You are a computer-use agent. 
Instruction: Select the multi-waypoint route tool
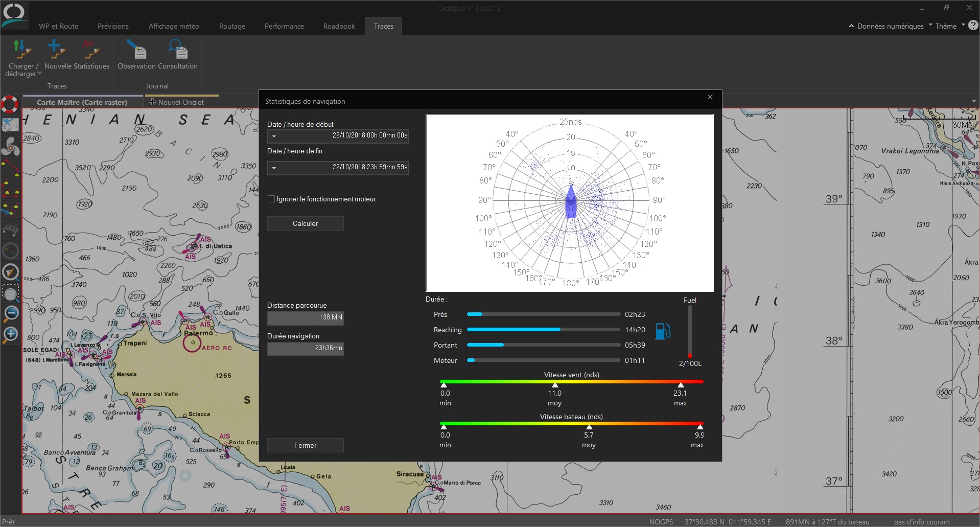[x=10, y=188]
